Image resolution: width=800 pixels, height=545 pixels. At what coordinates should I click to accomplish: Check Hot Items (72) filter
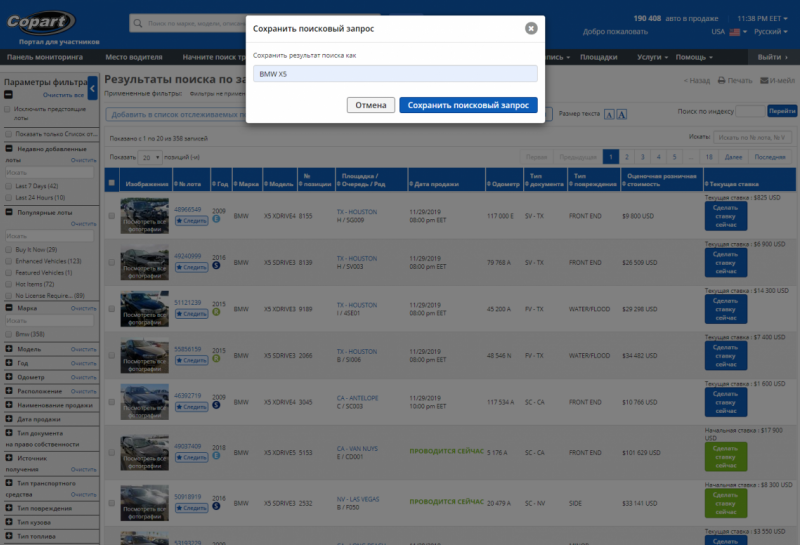tap(8, 284)
